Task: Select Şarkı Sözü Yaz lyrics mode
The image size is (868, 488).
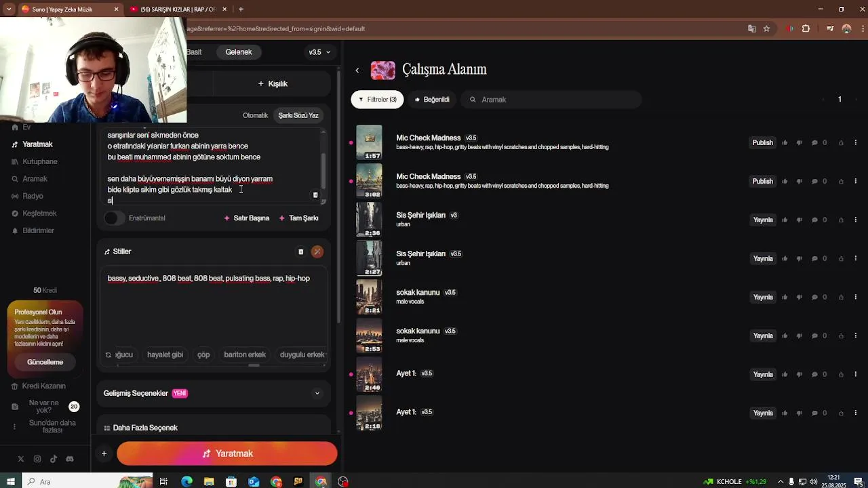Action: [x=298, y=115]
